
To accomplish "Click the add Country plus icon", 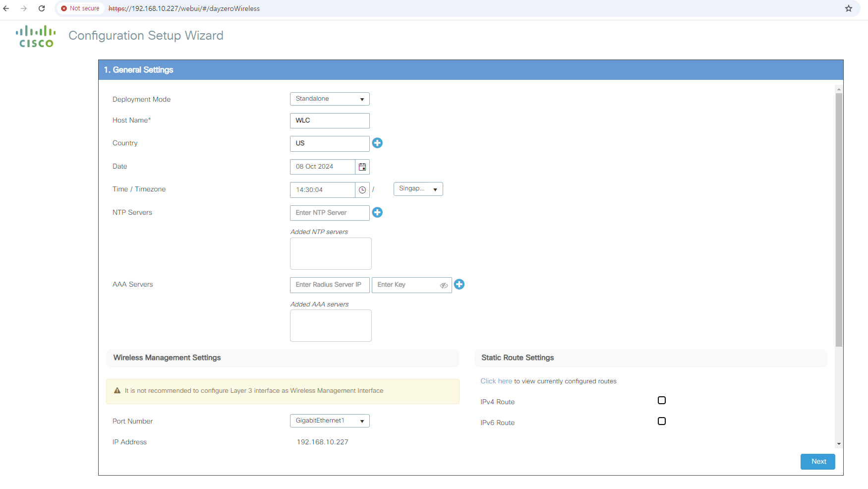I will (x=377, y=143).
